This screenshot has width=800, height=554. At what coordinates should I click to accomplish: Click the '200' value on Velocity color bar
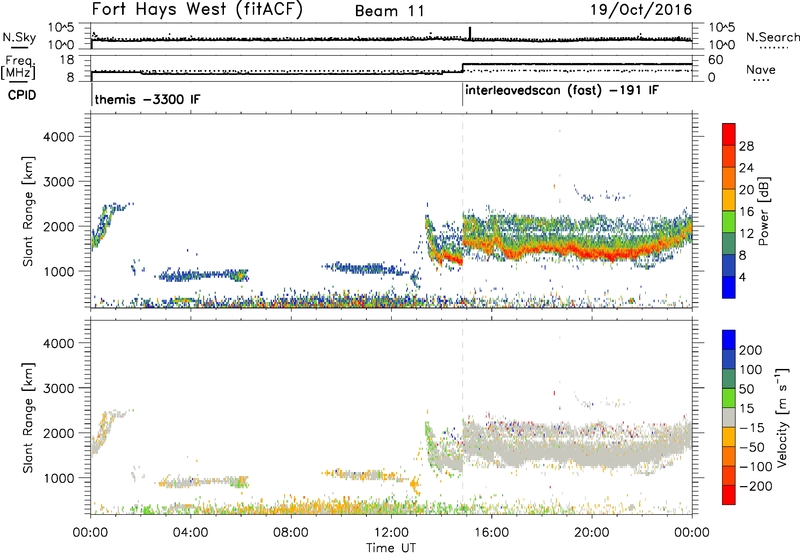point(751,350)
